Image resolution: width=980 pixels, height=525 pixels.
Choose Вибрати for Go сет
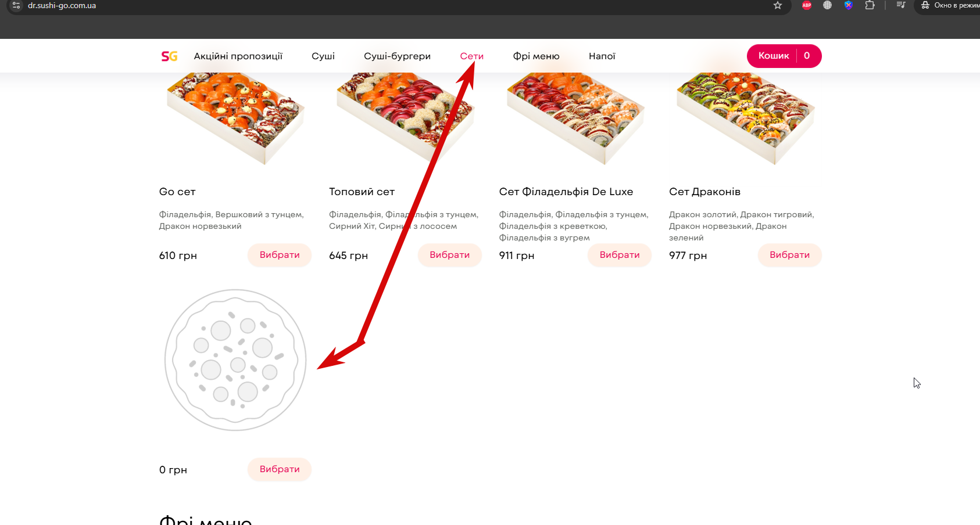(280, 255)
